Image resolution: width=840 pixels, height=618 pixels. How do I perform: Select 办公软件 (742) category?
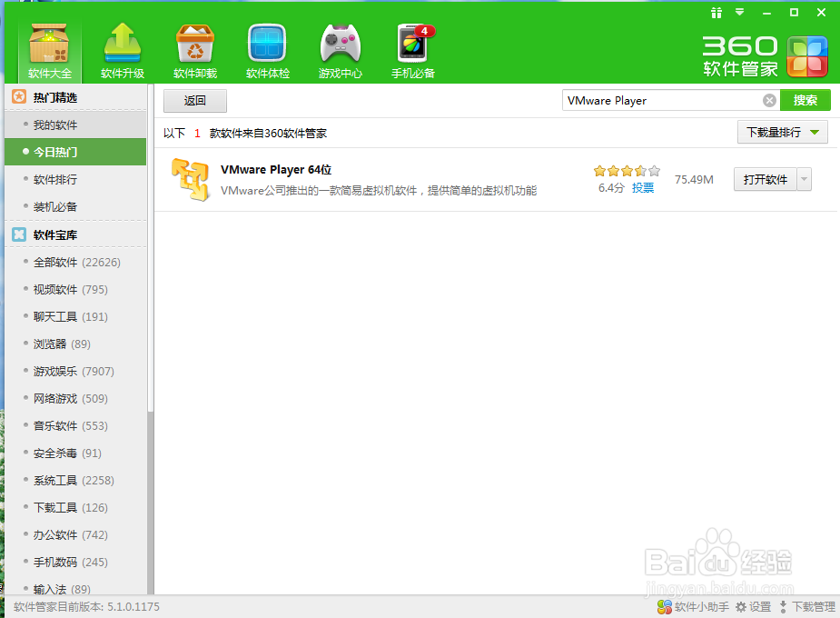pyautogui.click(x=75, y=535)
